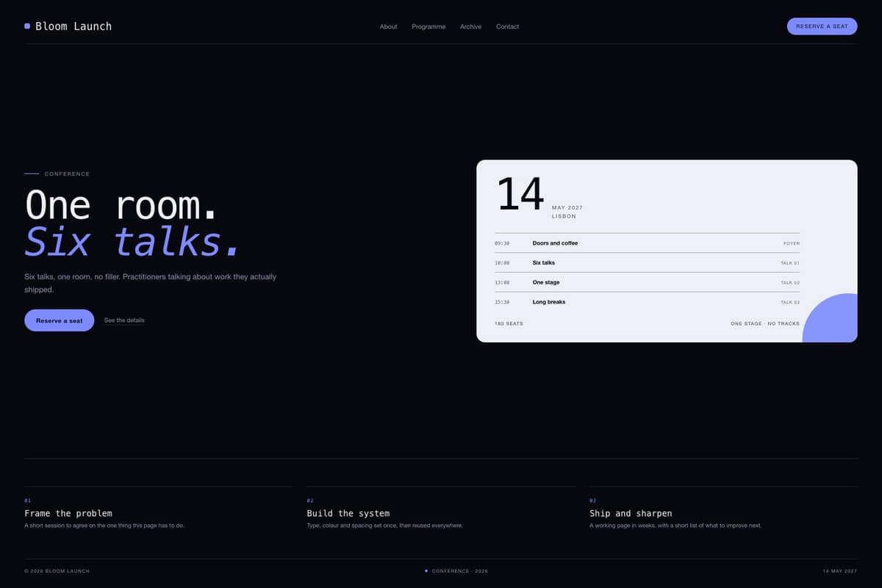Click the Build the system heading
882x588 pixels.
pyautogui.click(x=348, y=513)
